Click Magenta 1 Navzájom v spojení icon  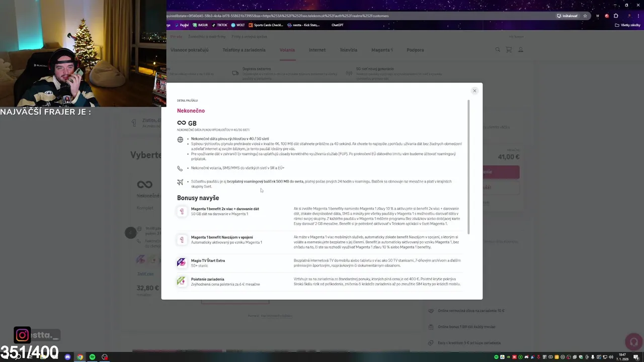coord(182,240)
